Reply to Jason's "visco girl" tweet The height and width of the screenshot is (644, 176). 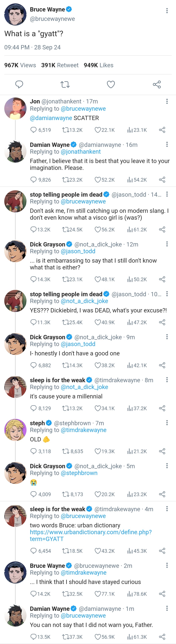pos(33,230)
